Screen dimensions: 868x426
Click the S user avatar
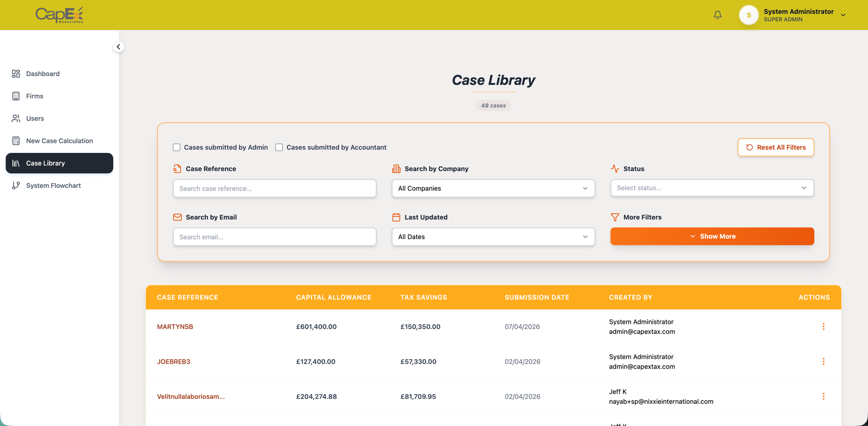[x=748, y=15]
